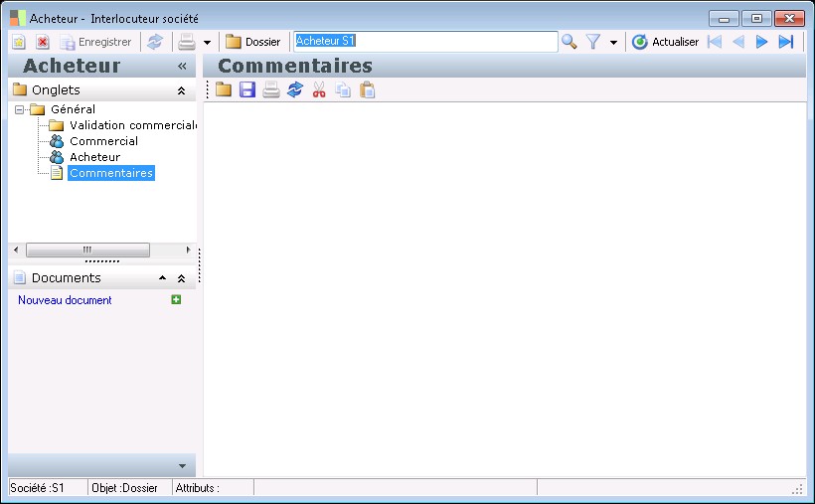The width and height of the screenshot is (815, 504).
Task: Collapse the Onglets section chevron
Action: pyautogui.click(x=182, y=90)
